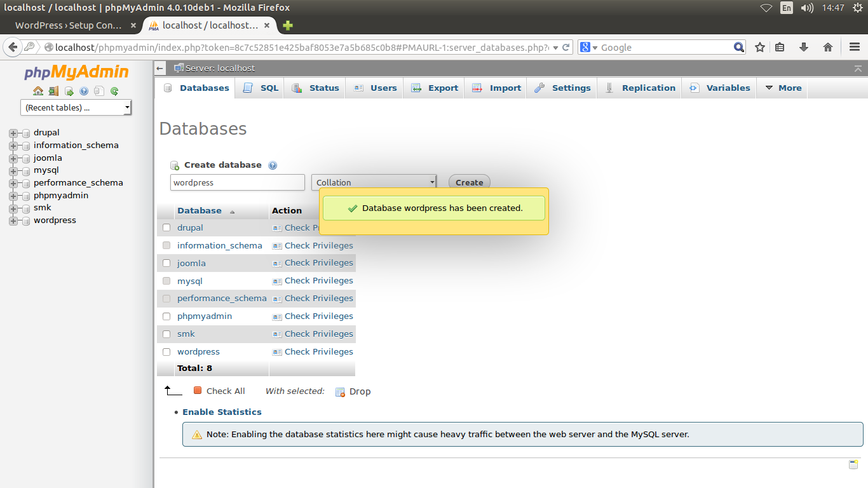Open the Settings tab
Screen dimensions: 868x488
click(x=562, y=88)
